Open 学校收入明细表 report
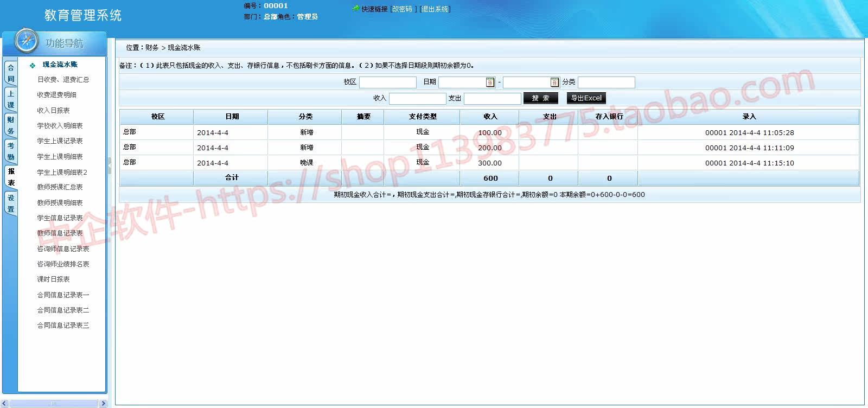This screenshot has width=868, height=408. 60,126
